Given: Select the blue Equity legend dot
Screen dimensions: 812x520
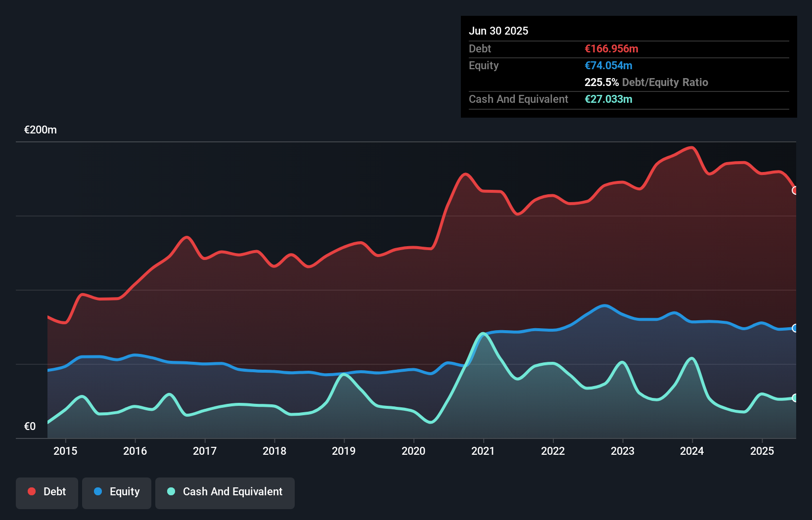Looking at the screenshot, I should tap(97, 491).
